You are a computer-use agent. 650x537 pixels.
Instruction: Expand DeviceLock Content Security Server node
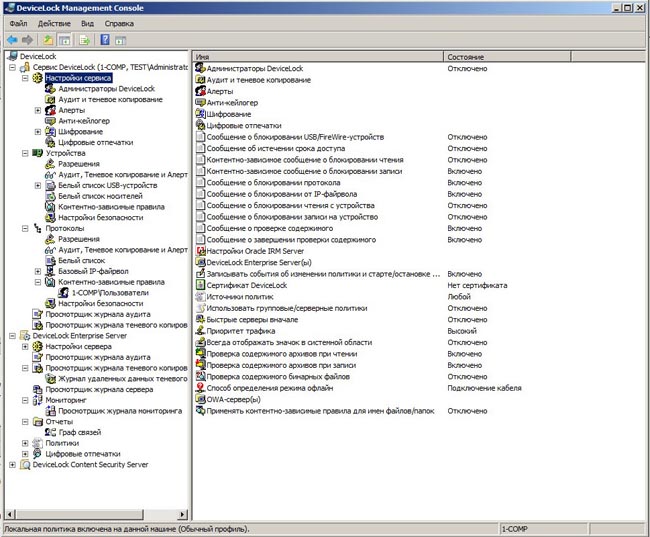pyautogui.click(x=13, y=464)
